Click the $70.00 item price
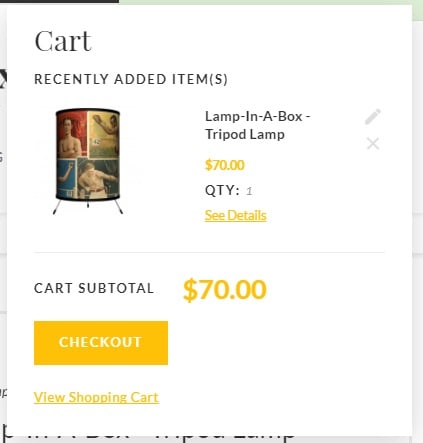Screen dimensions: 423x443 click(x=225, y=165)
